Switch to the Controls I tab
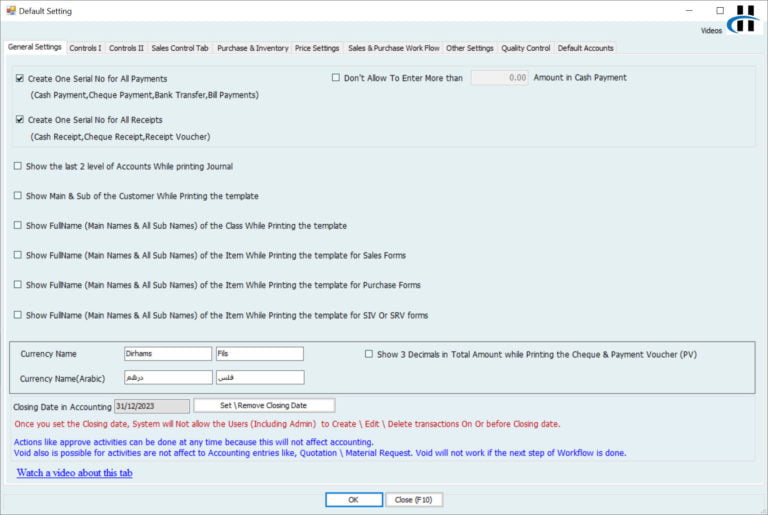This screenshot has width=768, height=515. tap(85, 48)
